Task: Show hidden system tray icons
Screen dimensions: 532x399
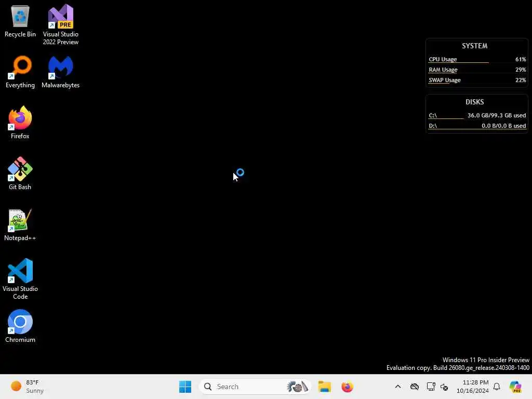Action: 398,387
